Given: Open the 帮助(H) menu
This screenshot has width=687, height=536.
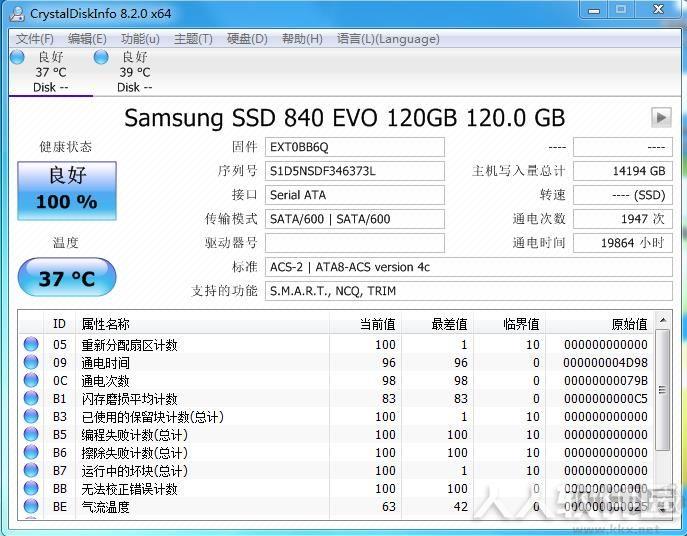Looking at the screenshot, I should click(302, 39).
